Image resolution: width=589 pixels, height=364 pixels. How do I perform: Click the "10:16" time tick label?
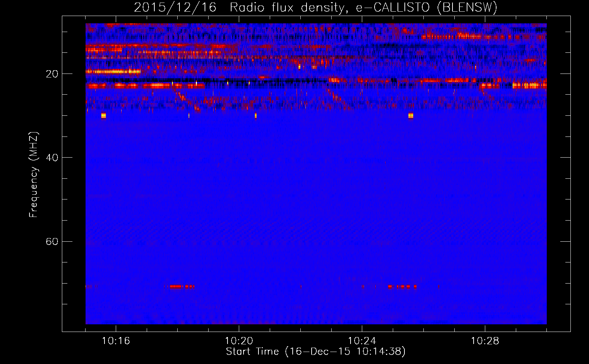(116, 341)
